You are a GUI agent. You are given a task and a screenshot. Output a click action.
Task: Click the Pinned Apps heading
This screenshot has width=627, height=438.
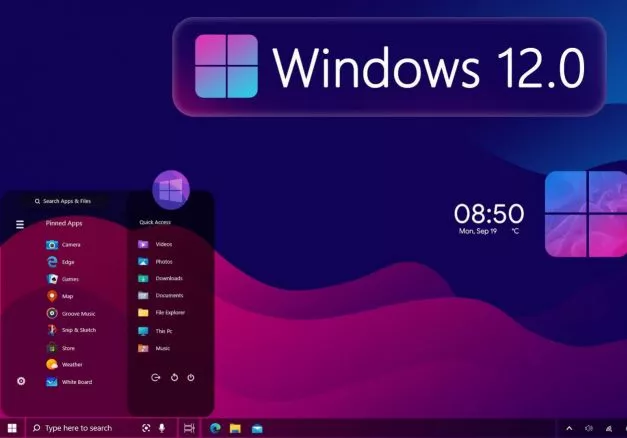[64, 223]
